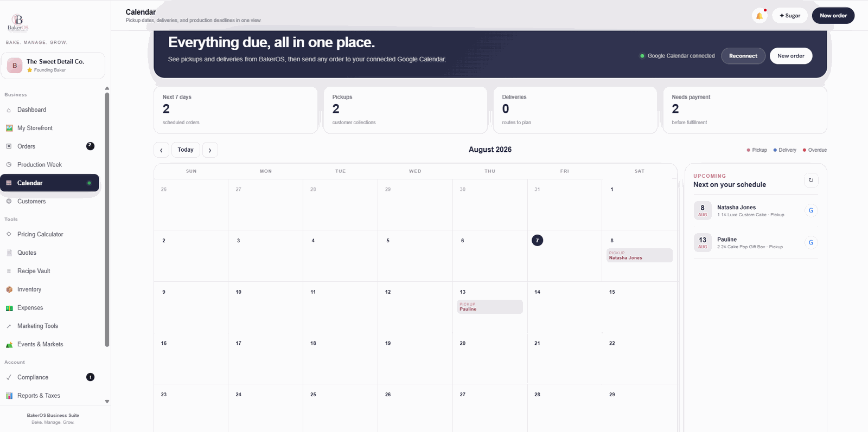Click New order in the top bar

click(x=833, y=16)
